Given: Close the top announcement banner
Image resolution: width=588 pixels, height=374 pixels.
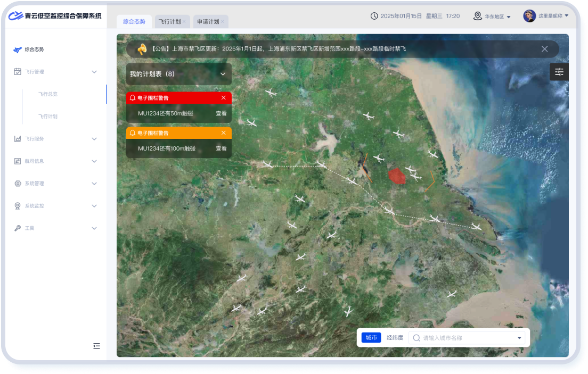Looking at the screenshot, I should point(544,49).
